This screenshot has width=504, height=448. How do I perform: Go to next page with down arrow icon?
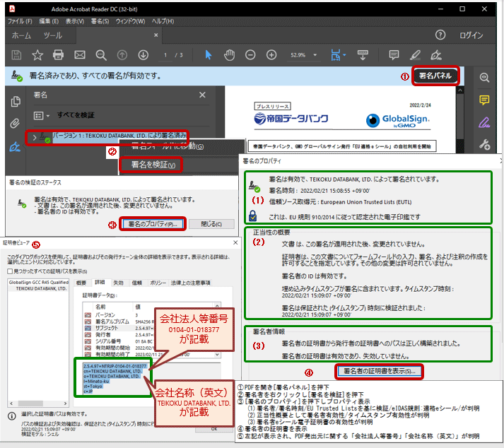coord(143,55)
